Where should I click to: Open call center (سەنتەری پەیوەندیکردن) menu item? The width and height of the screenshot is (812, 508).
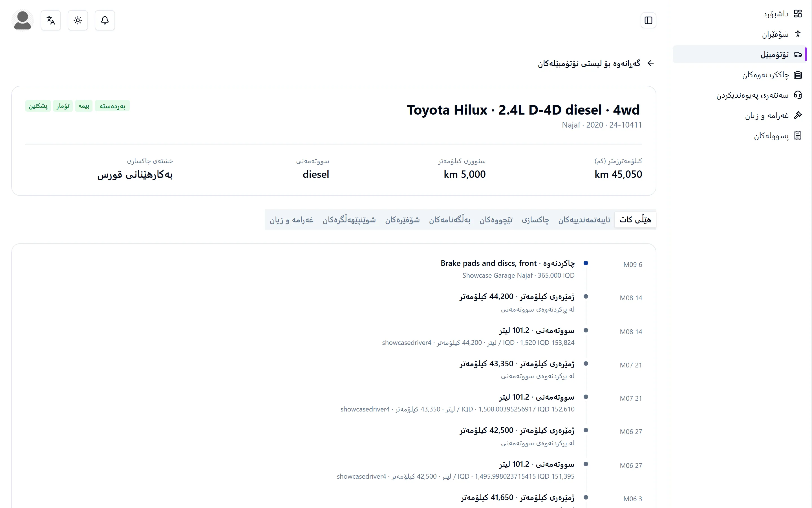[x=740, y=95]
